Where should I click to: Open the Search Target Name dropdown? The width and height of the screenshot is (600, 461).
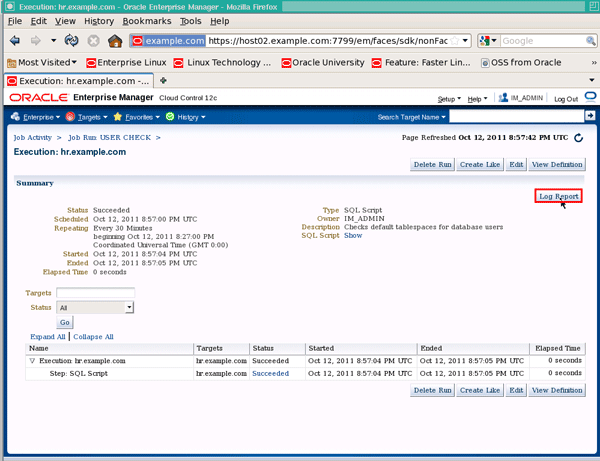click(411, 117)
